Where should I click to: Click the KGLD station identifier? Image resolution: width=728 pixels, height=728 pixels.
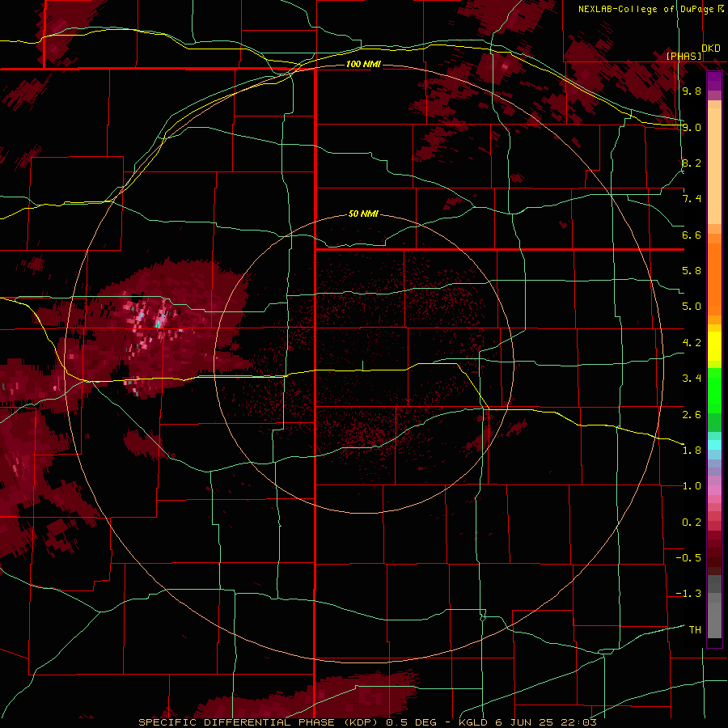tap(473, 722)
